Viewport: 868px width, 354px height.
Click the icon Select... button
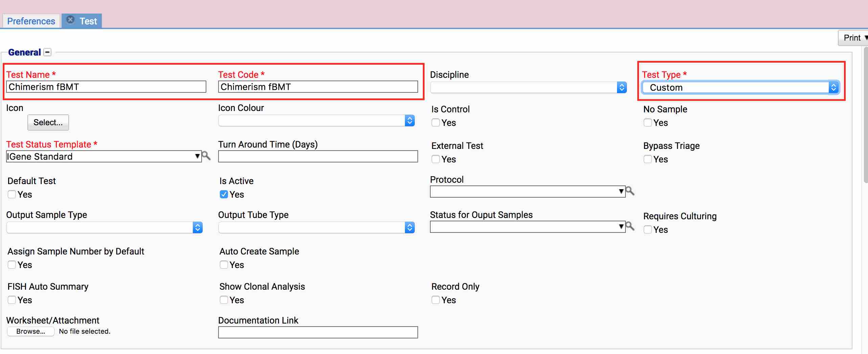[x=48, y=122]
